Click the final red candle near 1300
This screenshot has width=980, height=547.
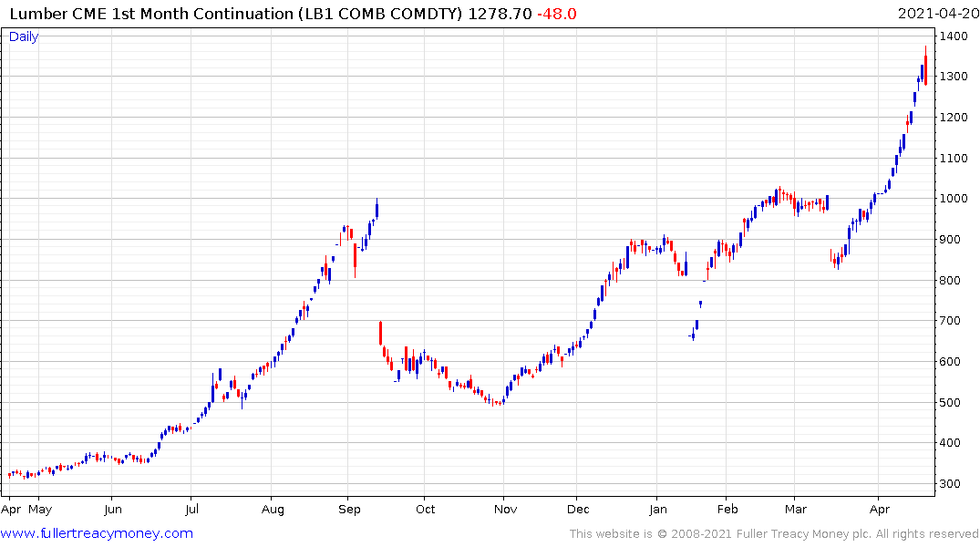(x=925, y=67)
